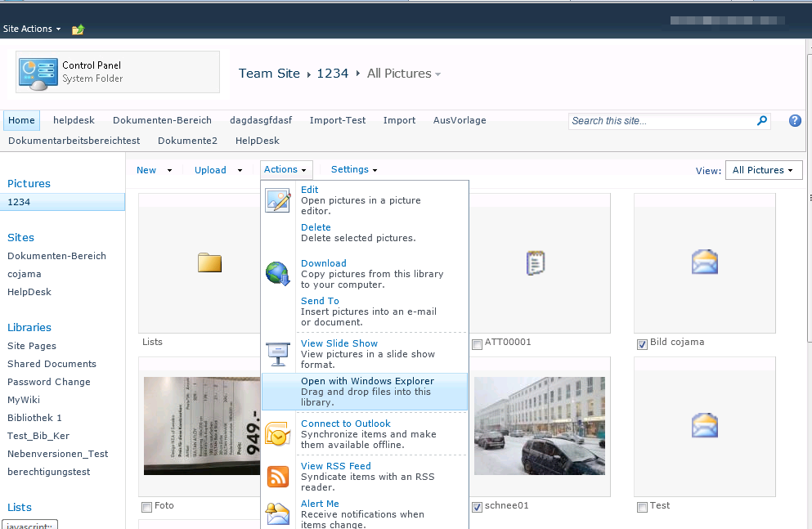Open the Shared Documents library link
Screen dimensions: 812x529
tap(52, 364)
